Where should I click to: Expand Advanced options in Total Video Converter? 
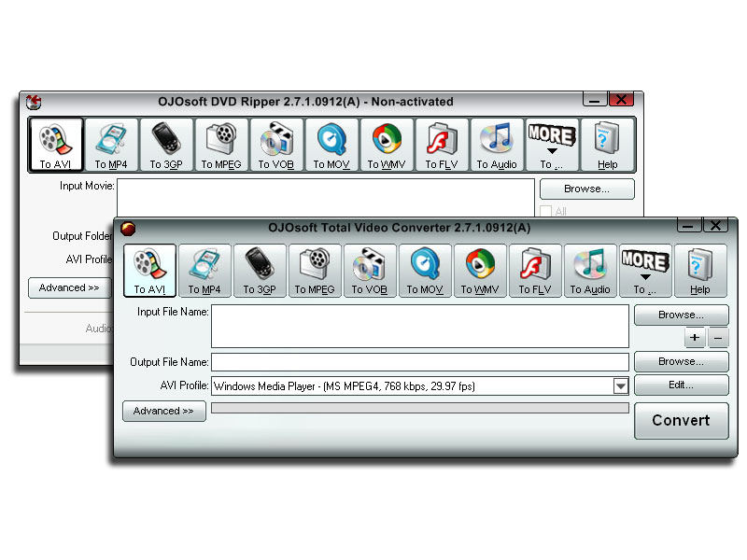(x=164, y=411)
